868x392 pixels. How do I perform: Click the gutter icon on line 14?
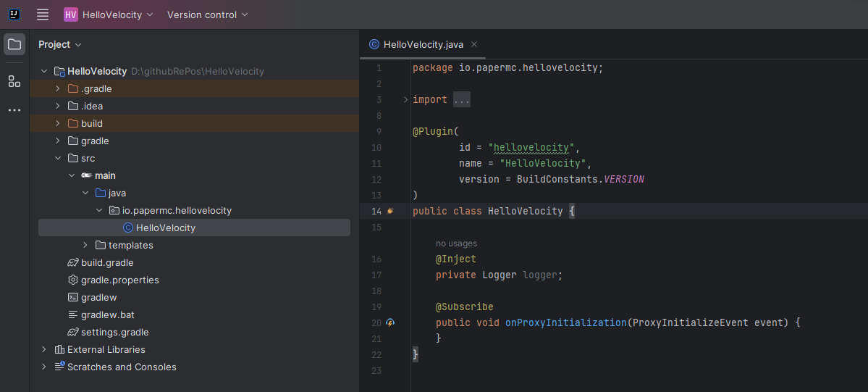tap(390, 211)
